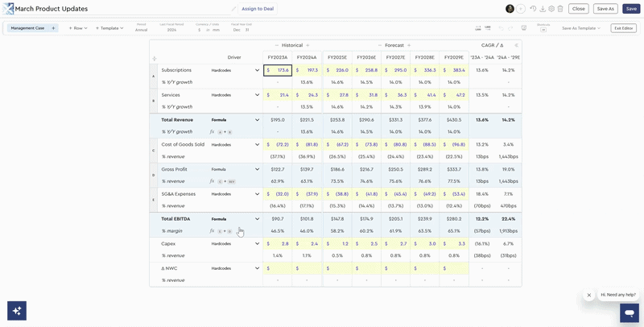Image resolution: width=644 pixels, height=327 pixels.
Task: Click the Close button
Action: 578,9
